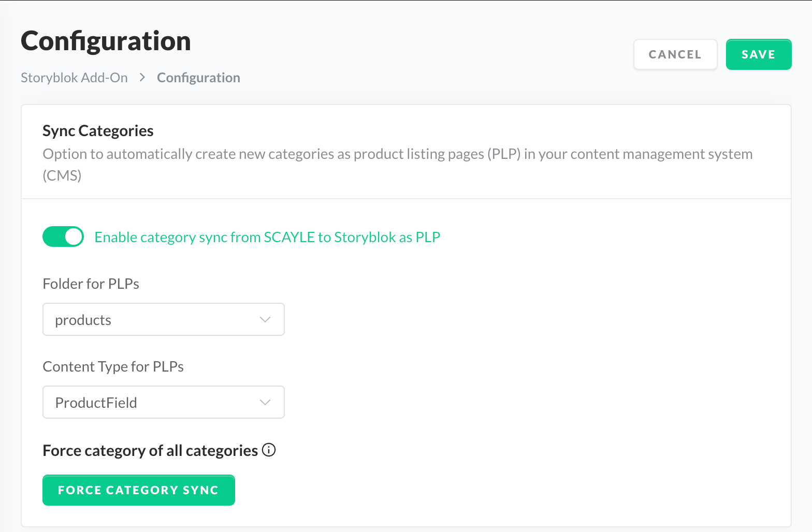Click the breadcrumb chevron separator icon
Viewport: 812px width, 532px height.
tap(142, 78)
